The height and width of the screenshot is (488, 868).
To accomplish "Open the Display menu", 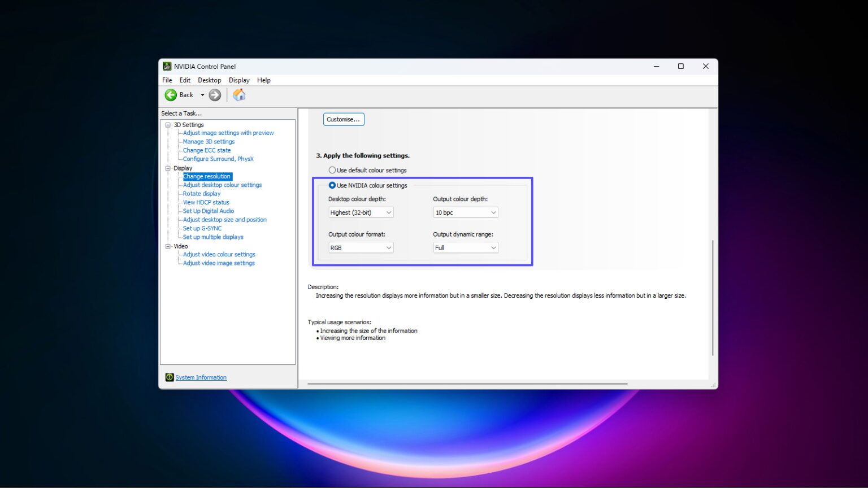I will pos(238,80).
